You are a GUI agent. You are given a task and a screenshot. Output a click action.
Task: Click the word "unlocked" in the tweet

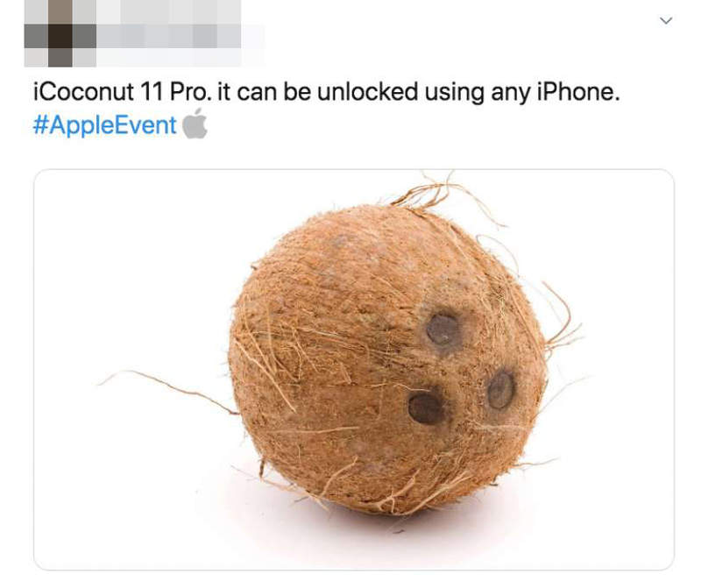pos(367,92)
